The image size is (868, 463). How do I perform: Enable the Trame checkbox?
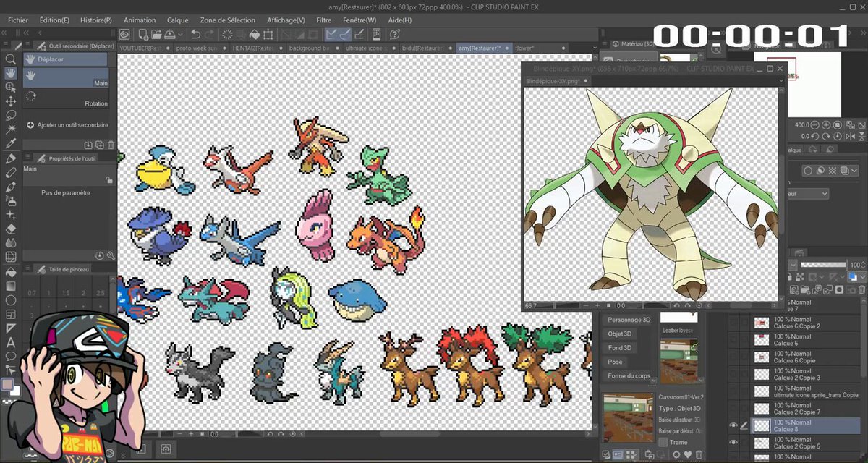663,442
